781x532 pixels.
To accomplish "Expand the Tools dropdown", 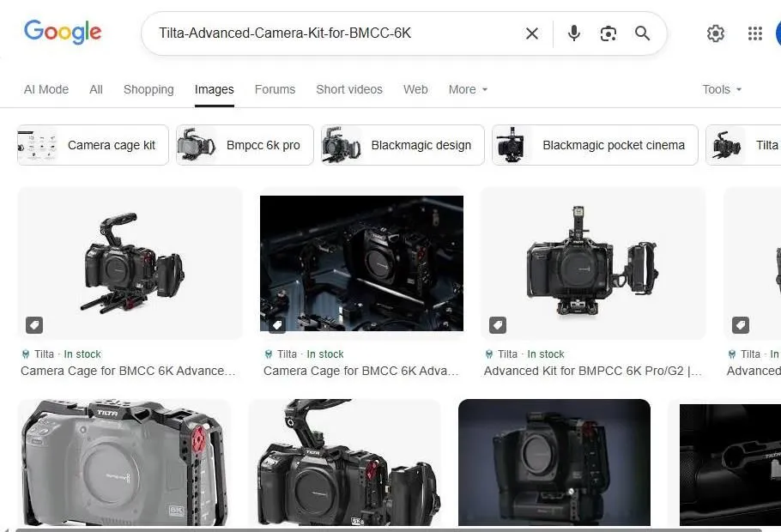I will point(722,89).
